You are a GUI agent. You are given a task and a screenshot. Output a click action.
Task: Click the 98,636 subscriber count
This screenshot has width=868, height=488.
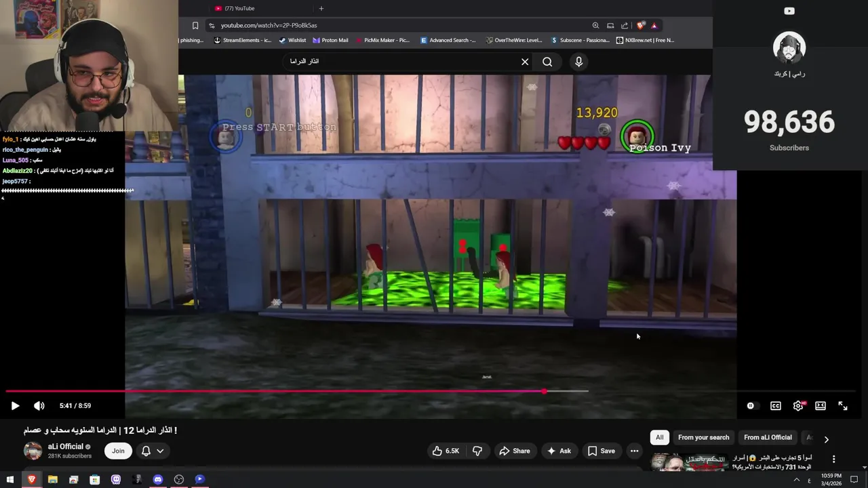point(789,122)
